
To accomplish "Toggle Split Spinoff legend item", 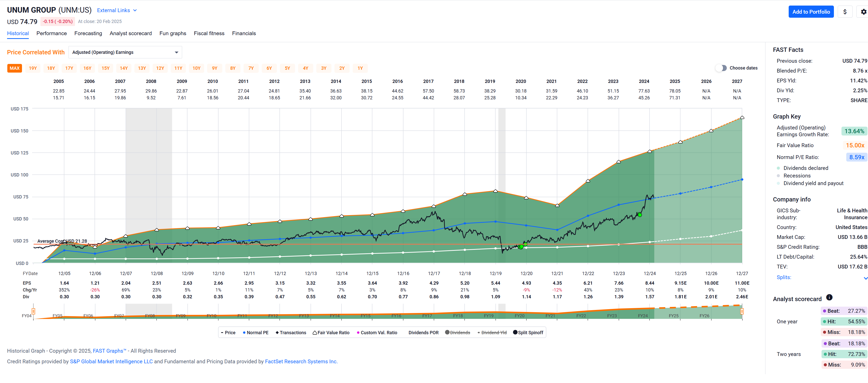I will pyautogui.click(x=528, y=332).
